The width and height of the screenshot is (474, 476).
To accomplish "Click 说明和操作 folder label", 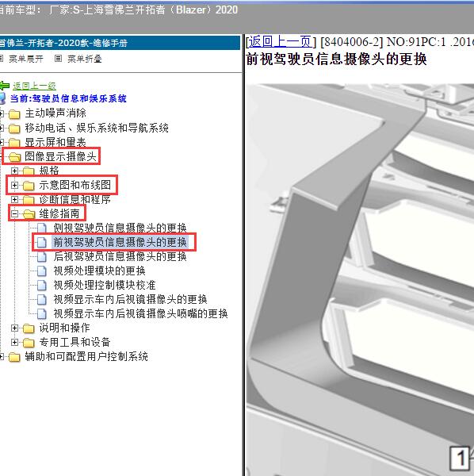I will (x=64, y=328).
